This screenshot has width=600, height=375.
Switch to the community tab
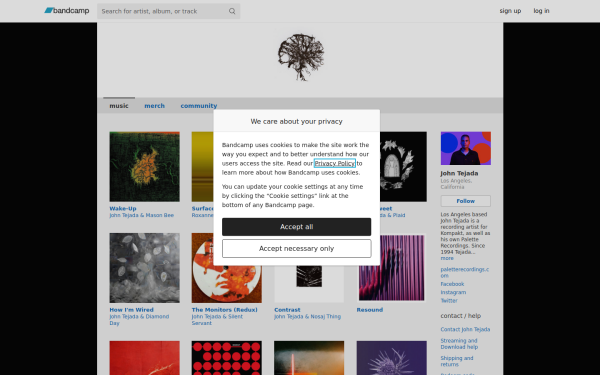pos(199,106)
